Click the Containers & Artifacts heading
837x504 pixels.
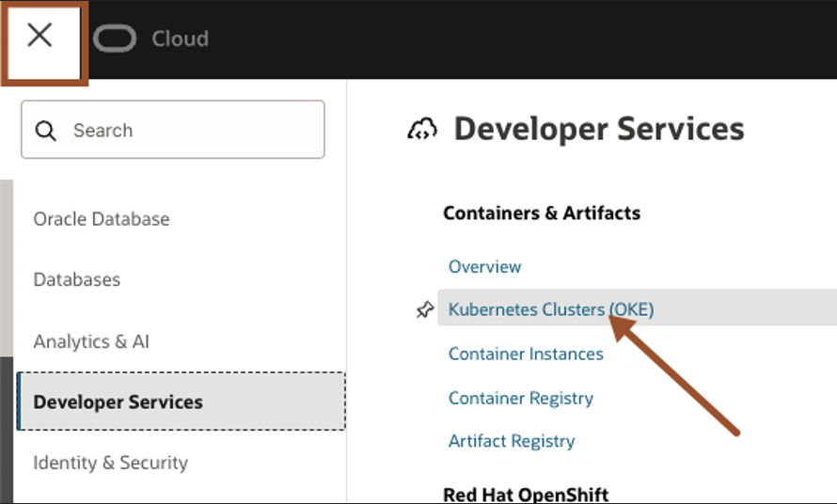pos(542,213)
